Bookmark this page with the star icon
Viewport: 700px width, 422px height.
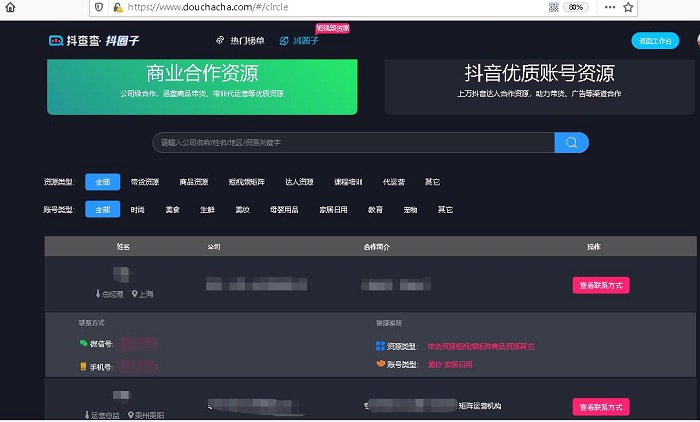point(628,7)
